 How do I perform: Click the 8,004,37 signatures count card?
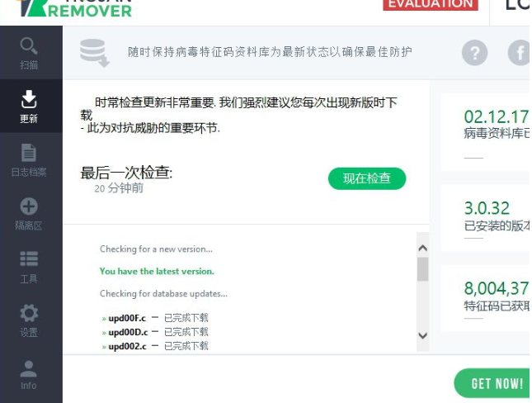486,298
